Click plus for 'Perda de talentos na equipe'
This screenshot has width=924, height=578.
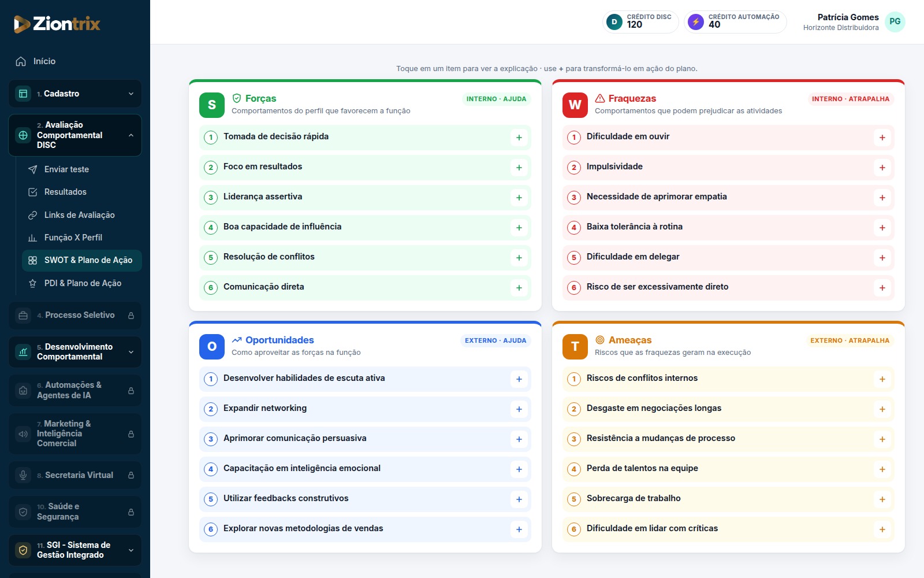coord(882,469)
